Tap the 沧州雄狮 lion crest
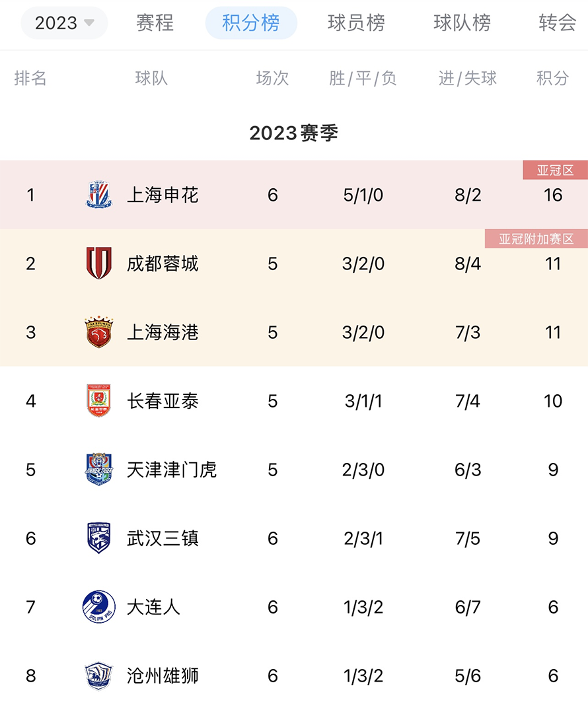 click(x=99, y=676)
